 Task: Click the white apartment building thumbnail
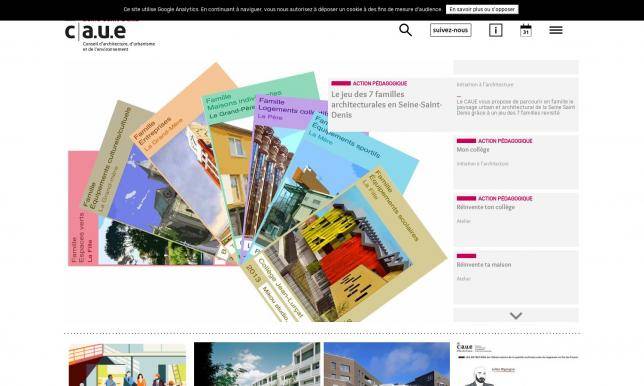pos(257,364)
